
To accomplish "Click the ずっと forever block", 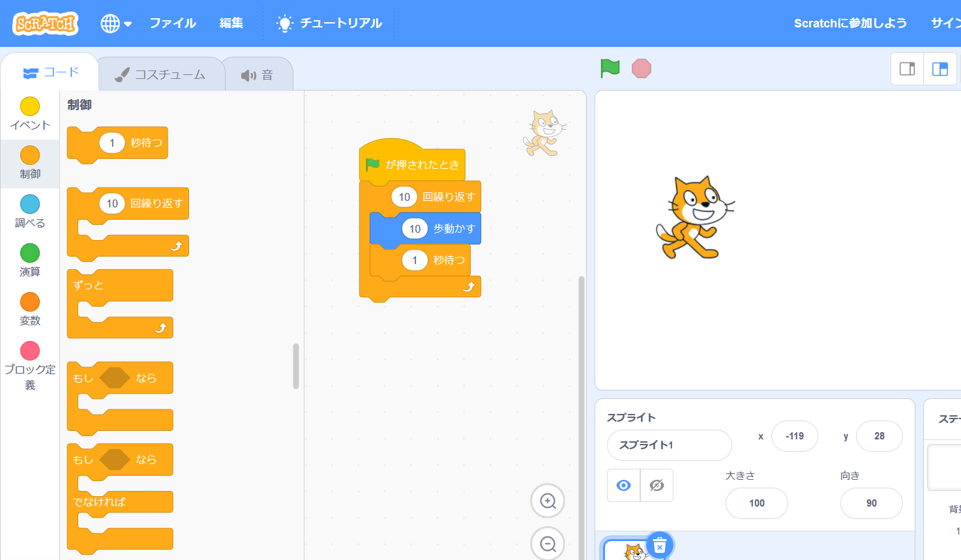I will pyautogui.click(x=119, y=287).
